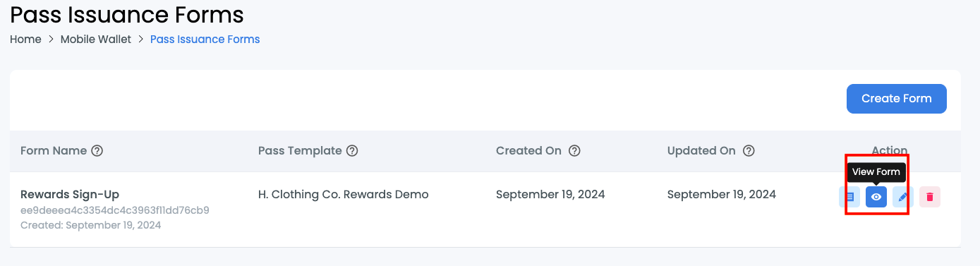Select H. Clothing Co. Rewards Demo template
Viewport: 980px width, 266px height.
pyautogui.click(x=344, y=194)
